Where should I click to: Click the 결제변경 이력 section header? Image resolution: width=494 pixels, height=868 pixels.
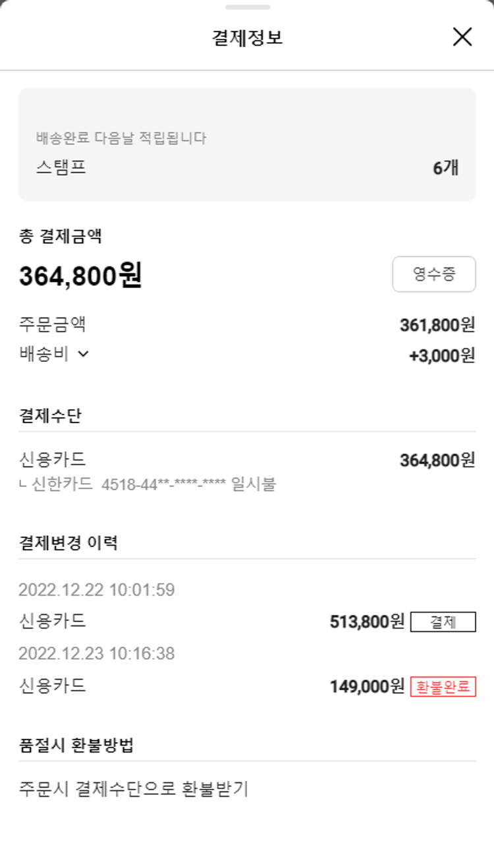coord(69,543)
